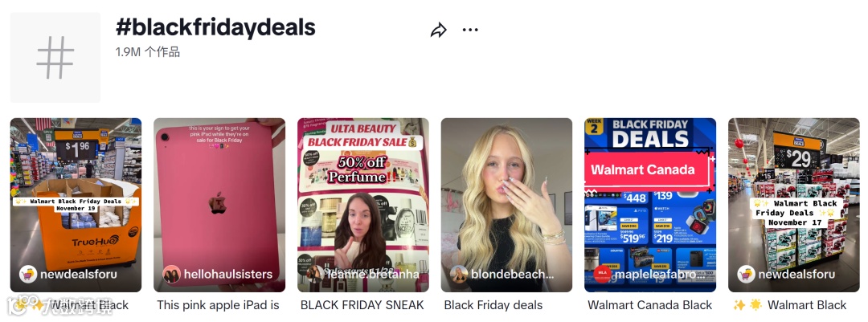
Task: Open the Walmart November 17 deals video
Action: 794,205
